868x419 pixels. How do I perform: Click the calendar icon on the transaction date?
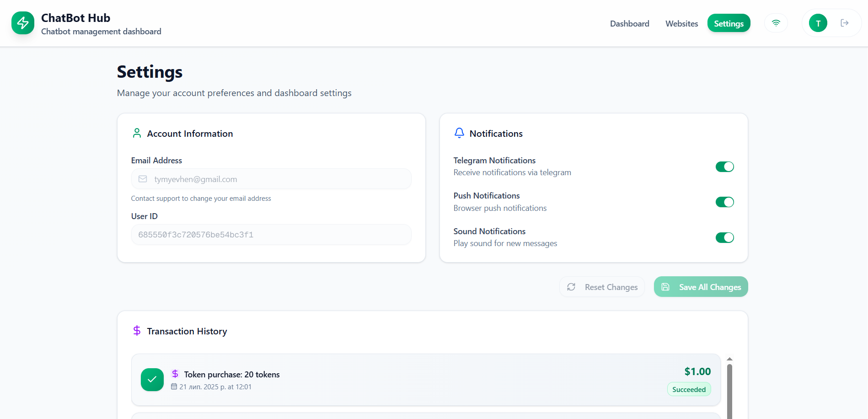(173, 387)
